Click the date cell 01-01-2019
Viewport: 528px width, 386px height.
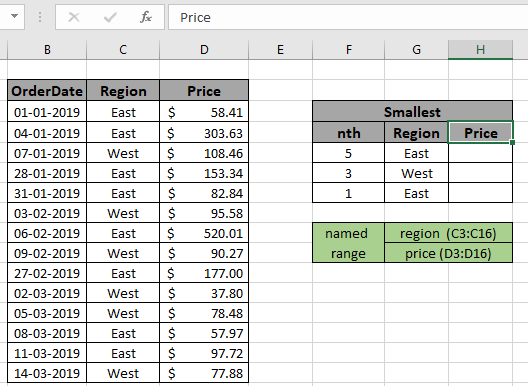47,112
